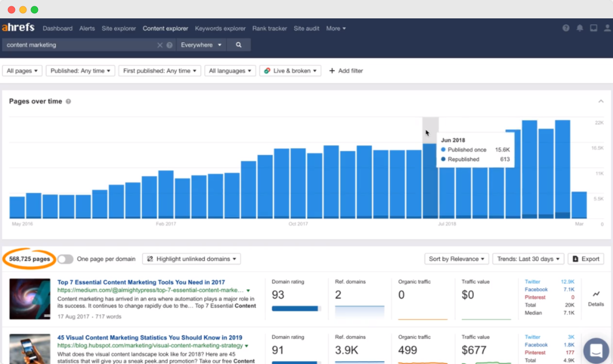Open the chat widget bubble
613x364 pixels.
click(x=596, y=351)
